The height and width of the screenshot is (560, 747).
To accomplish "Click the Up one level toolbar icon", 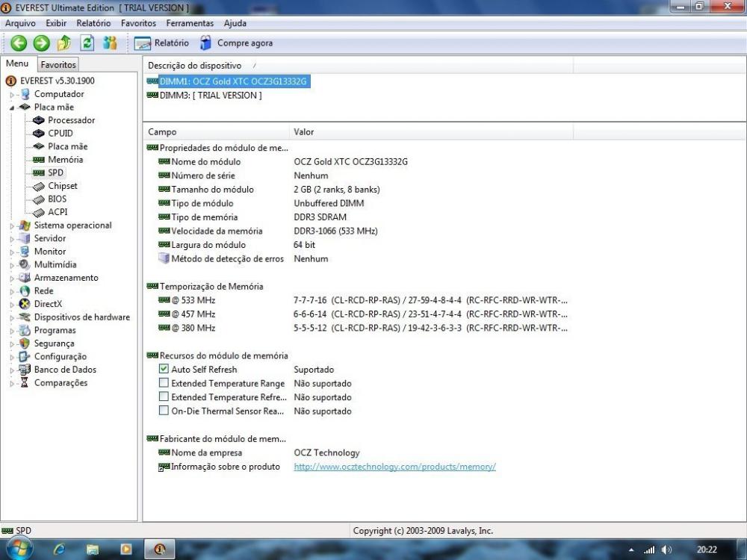I will (x=64, y=43).
